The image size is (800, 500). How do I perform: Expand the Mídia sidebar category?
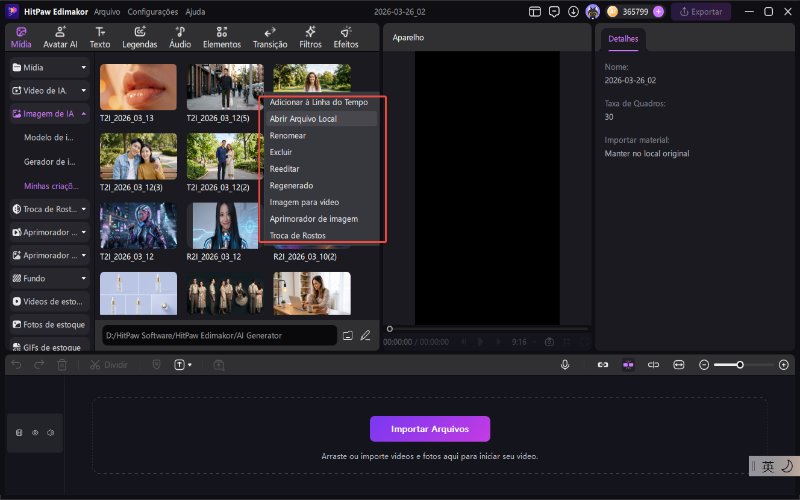pyautogui.click(x=84, y=67)
